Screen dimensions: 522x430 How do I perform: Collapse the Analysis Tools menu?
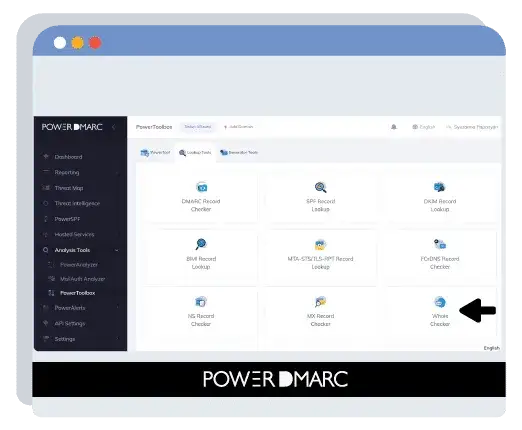coord(117,250)
